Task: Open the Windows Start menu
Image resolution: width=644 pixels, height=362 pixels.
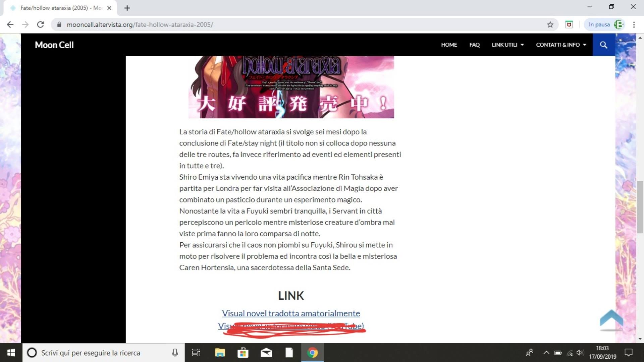Action: (x=11, y=353)
